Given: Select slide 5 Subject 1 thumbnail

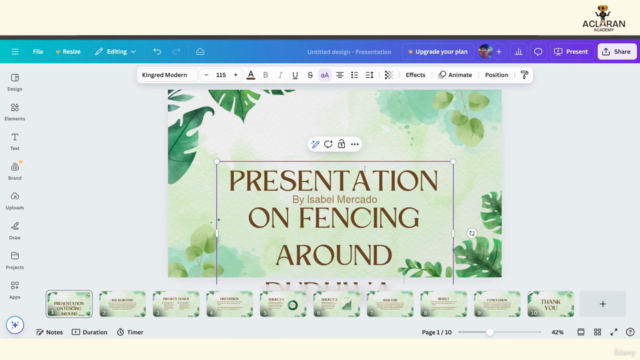Looking at the screenshot, I should click(283, 304).
